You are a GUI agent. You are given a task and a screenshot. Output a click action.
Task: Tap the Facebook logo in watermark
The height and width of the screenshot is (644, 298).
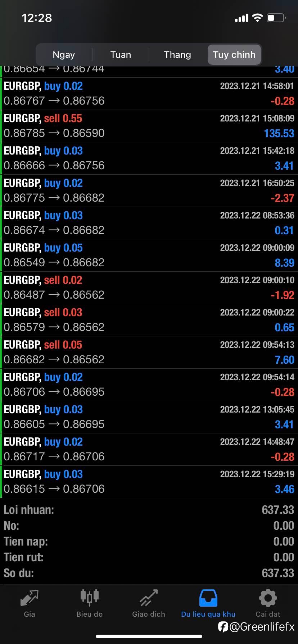coord(223,627)
